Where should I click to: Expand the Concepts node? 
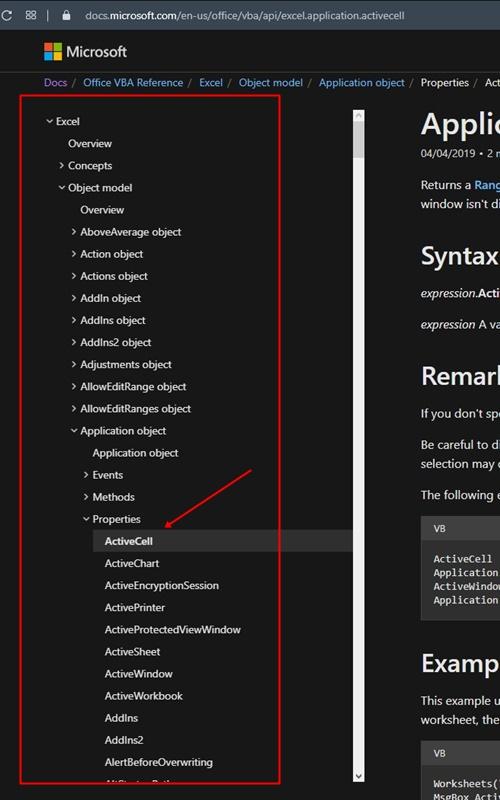(61, 165)
